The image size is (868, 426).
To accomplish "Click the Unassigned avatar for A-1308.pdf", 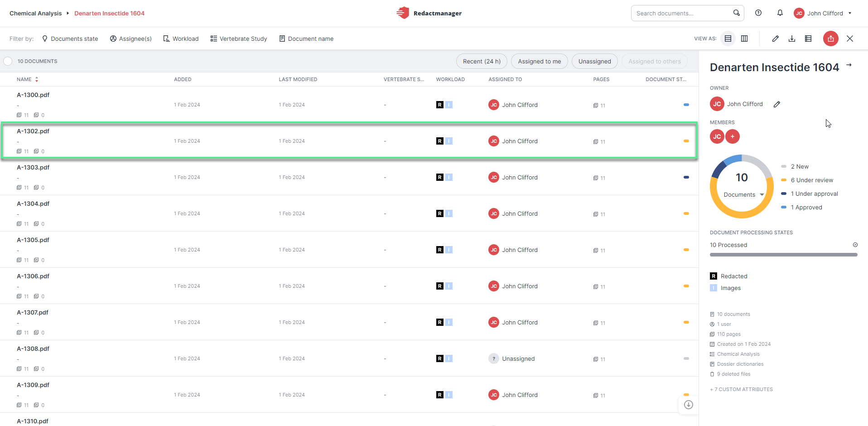I will (x=494, y=358).
